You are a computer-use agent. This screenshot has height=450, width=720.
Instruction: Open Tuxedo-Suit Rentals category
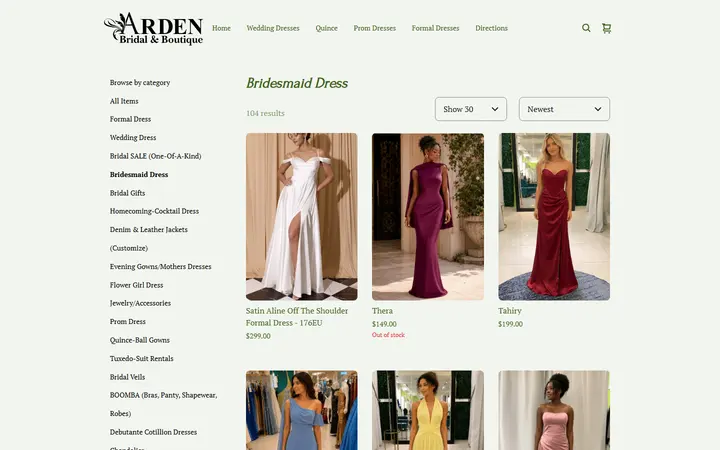(x=141, y=358)
